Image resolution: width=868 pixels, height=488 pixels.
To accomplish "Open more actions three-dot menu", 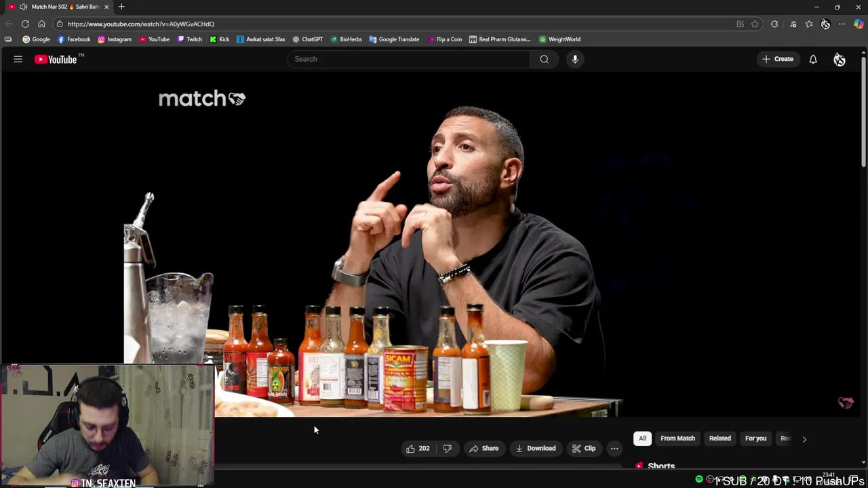I will point(614,448).
